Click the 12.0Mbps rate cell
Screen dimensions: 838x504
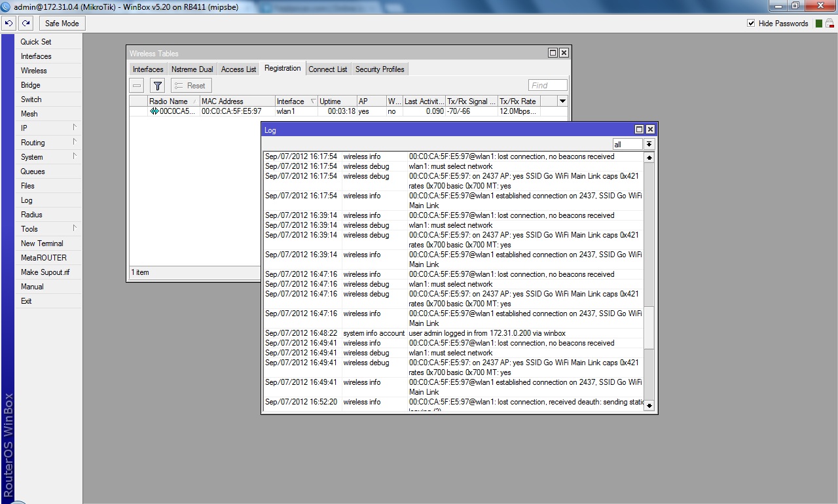pyautogui.click(x=518, y=111)
